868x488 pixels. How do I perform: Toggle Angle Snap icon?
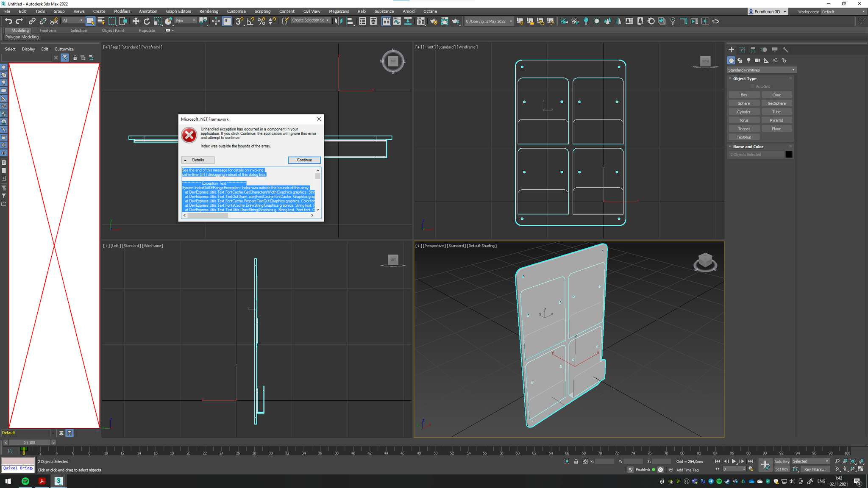[x=250, y=21]
